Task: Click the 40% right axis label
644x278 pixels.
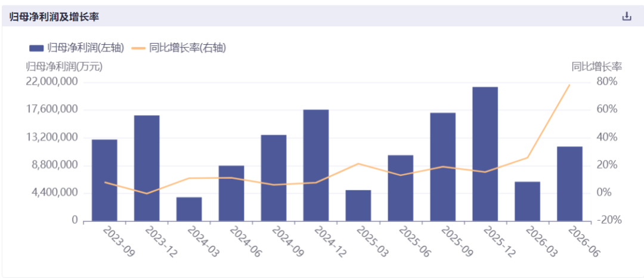Action: [x=607, y=137]
